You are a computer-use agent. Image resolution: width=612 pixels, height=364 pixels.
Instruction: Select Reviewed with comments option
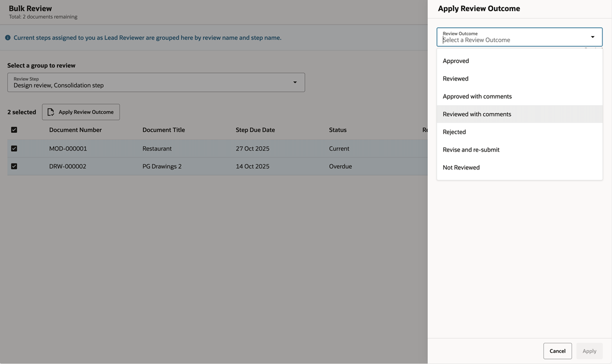(x=477, y=114)
